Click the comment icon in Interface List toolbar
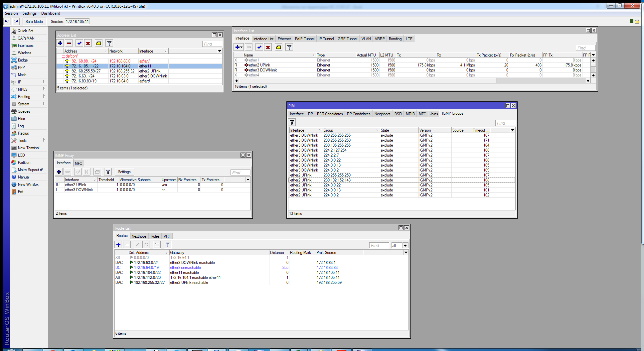Screen dimensions: 644x351 pos(279,47)
